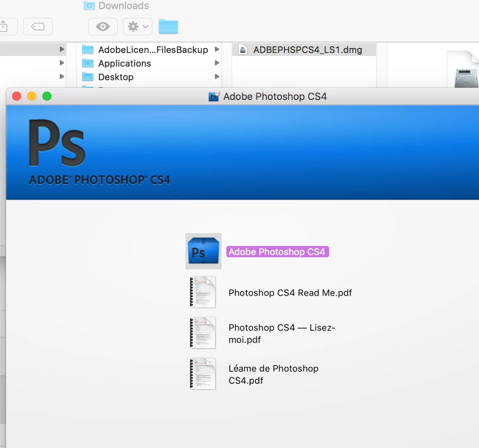Open the Photoshop CS4 Read Me.pdf icon
The height and width of the screenshot is (448, 479).
click(x=203, y=292)
